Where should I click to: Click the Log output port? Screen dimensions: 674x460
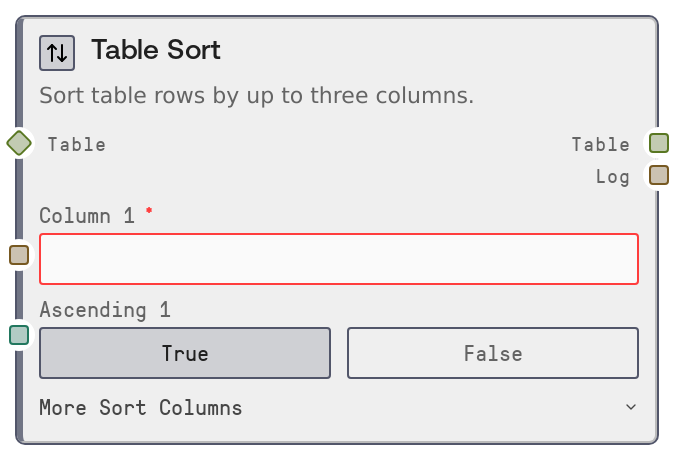tap(658, 176)
